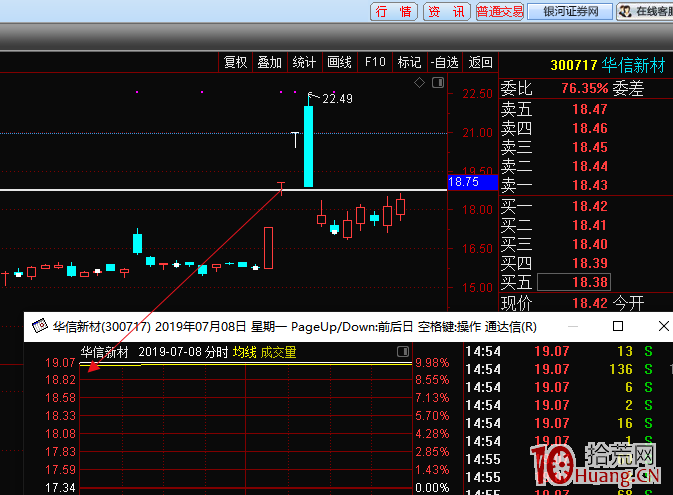Screen dimensions: 673x495
Task: Open the 资讯 section
Action: coord(447,12)
